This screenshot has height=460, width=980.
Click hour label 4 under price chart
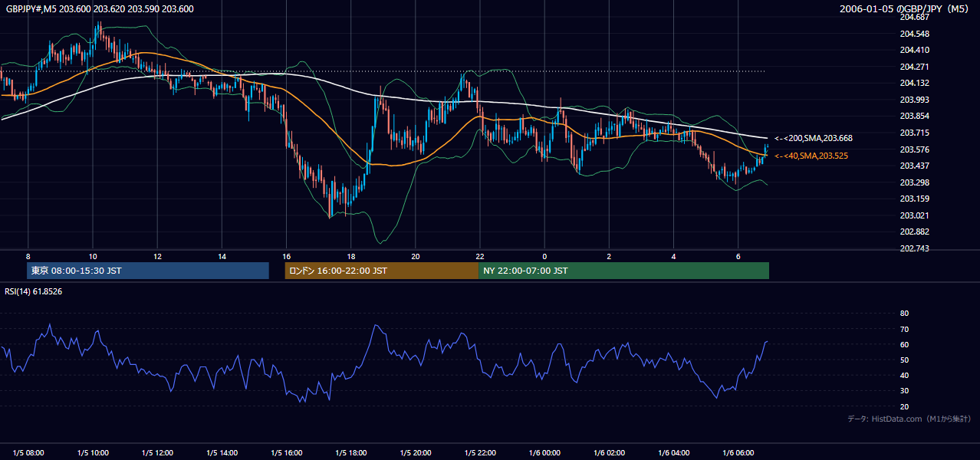(673, 256)
